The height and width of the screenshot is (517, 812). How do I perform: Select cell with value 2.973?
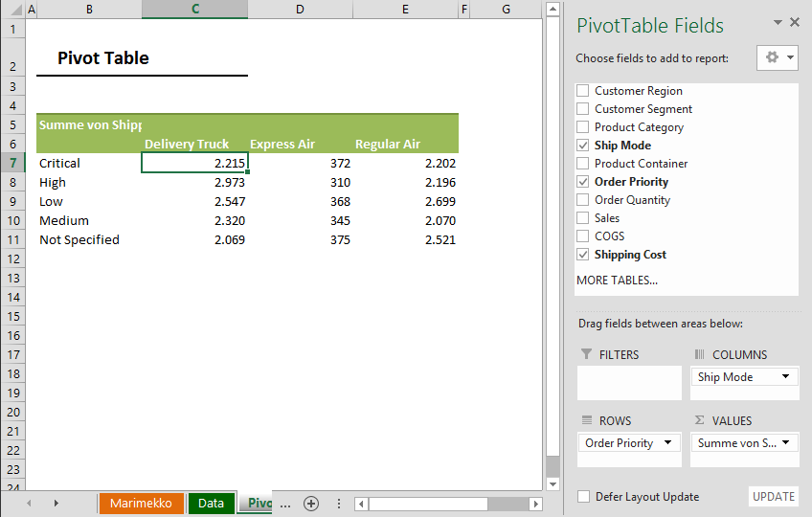(x=194, y=182)
